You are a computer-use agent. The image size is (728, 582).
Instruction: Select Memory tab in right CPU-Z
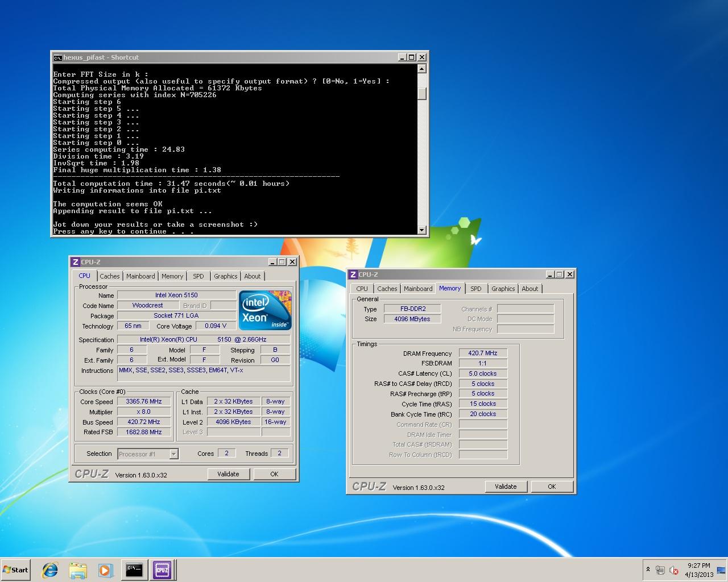(x=450, y=288)
